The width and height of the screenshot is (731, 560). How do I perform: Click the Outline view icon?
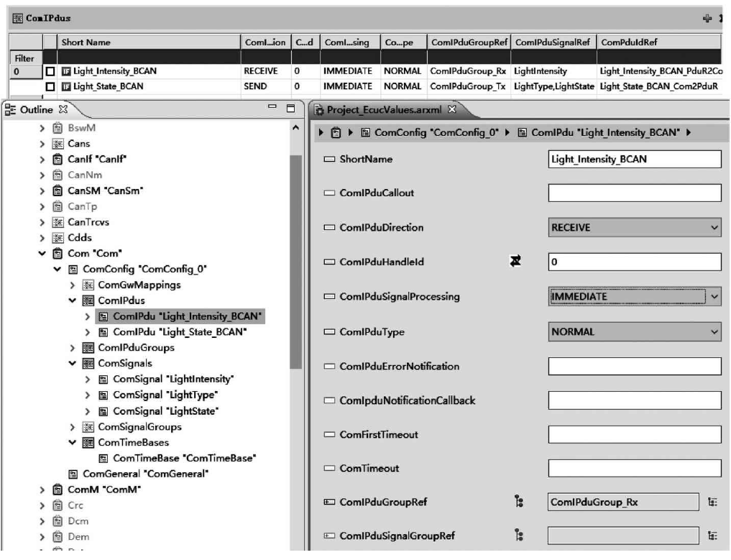pyautogui.click(x=10, y=109)
